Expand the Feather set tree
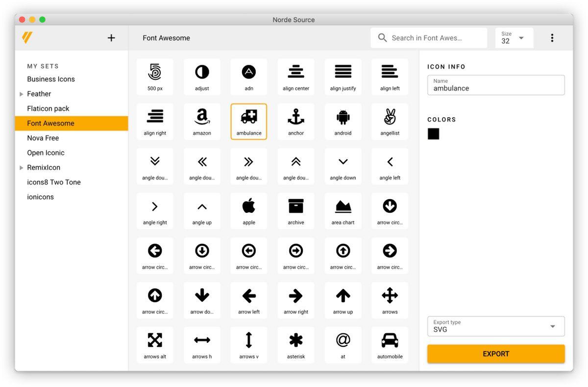This screenshot has width=588, height=387. [x=21, y=94]
